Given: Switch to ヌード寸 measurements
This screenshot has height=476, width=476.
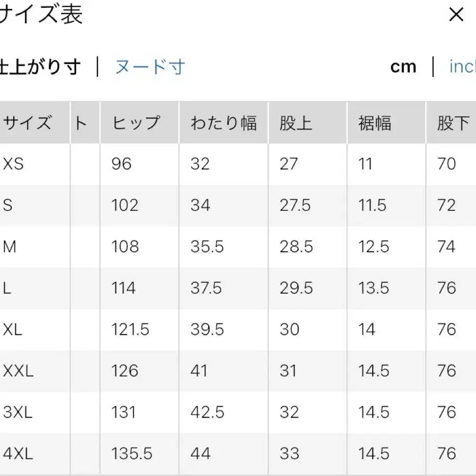Looking at the screenshot, I should coord(150,66).
